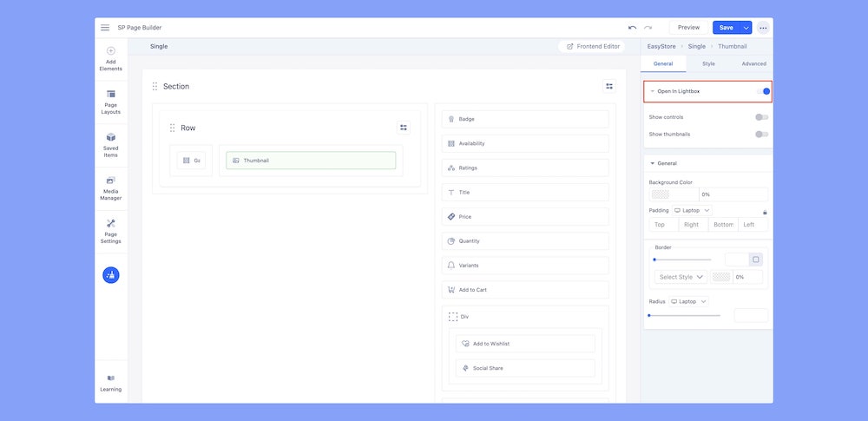Switch to the Advanced tab

pos(753,63)
